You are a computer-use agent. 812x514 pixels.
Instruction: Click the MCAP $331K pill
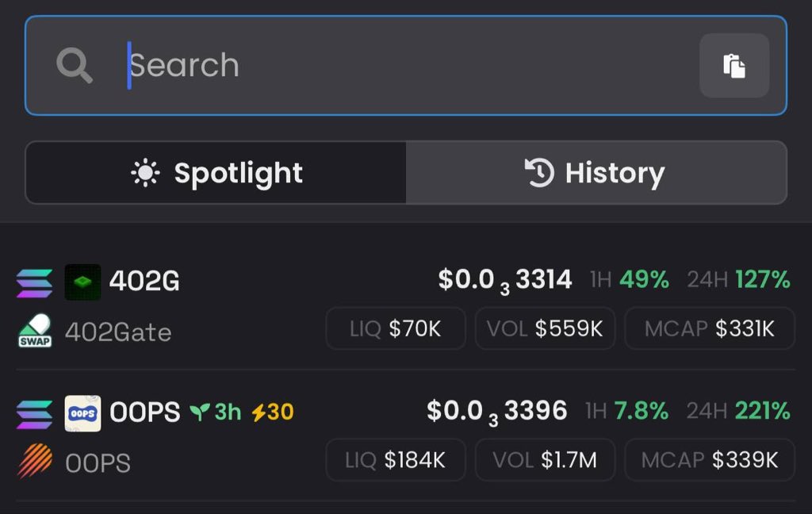point(710,328)
